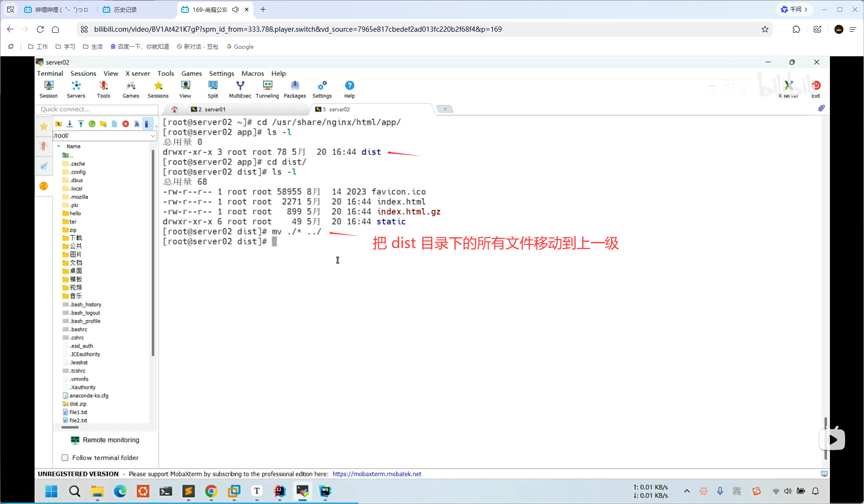Refresh the SFTP folder with green icon

click(92, 124)
